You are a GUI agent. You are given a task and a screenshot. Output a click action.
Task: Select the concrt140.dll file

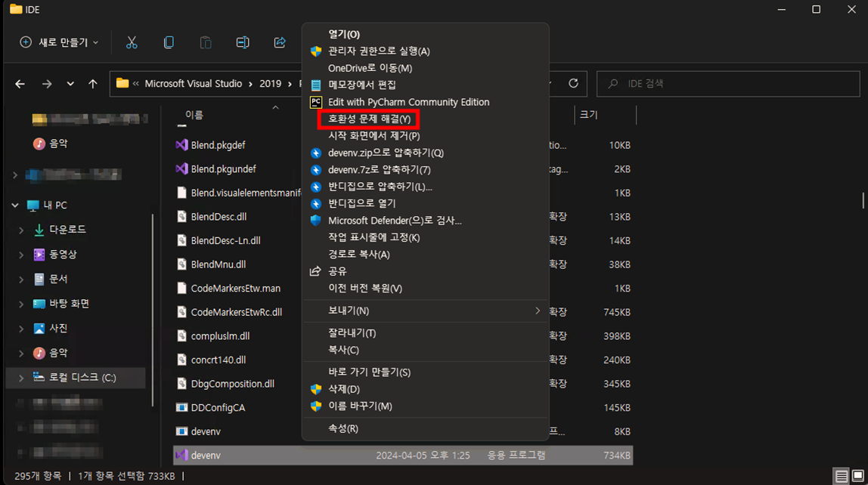tap(218, 360)
